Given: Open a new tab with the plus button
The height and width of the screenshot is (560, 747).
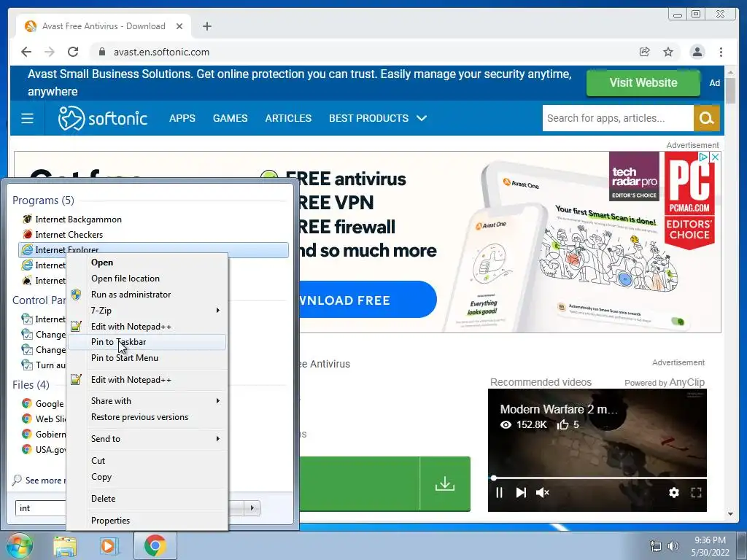Looking at the screenshot, I should click(x=206, y=26).
